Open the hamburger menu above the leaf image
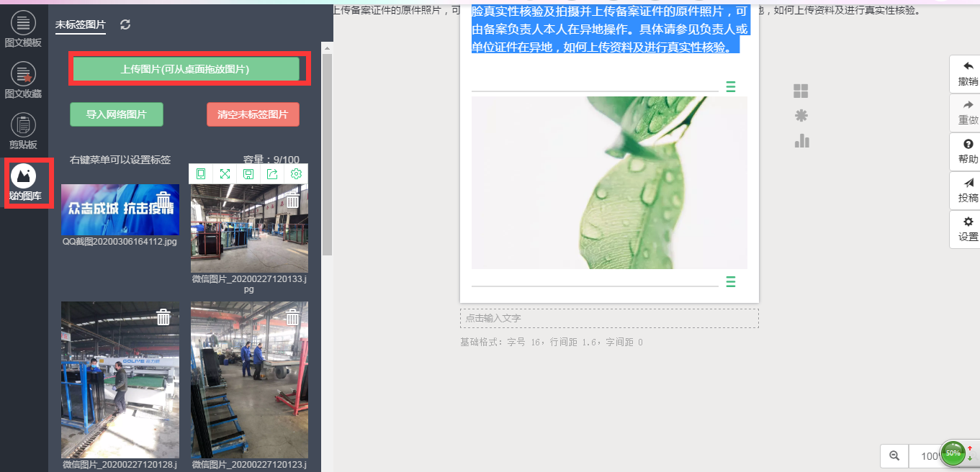Viewport: 980px width, 472px height. tap(731, 86)
